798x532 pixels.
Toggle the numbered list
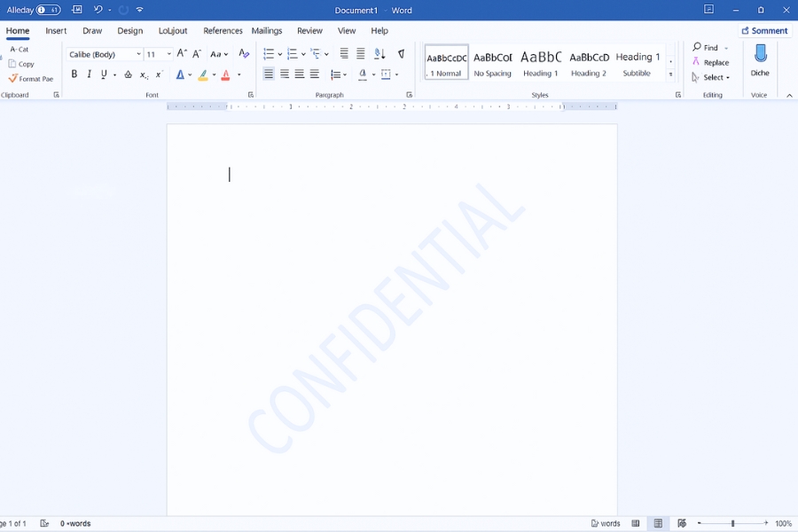click(x=292, y=53)
